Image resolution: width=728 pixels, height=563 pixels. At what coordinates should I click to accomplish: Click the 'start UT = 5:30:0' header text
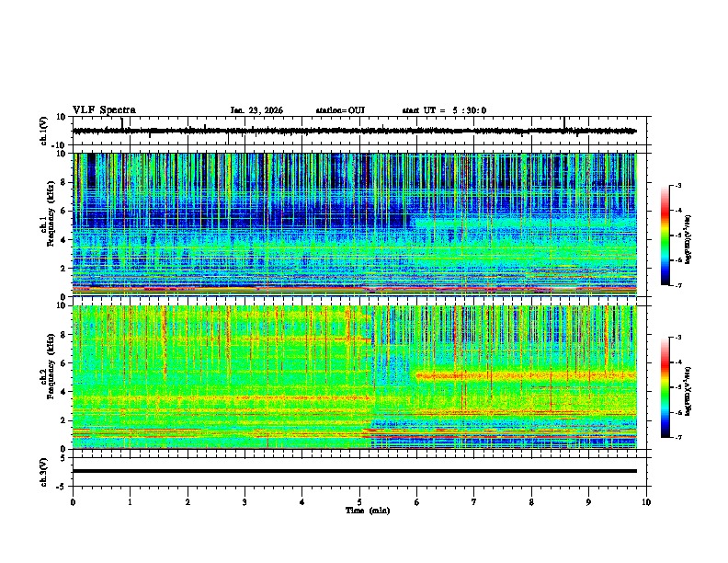[444, 110]
